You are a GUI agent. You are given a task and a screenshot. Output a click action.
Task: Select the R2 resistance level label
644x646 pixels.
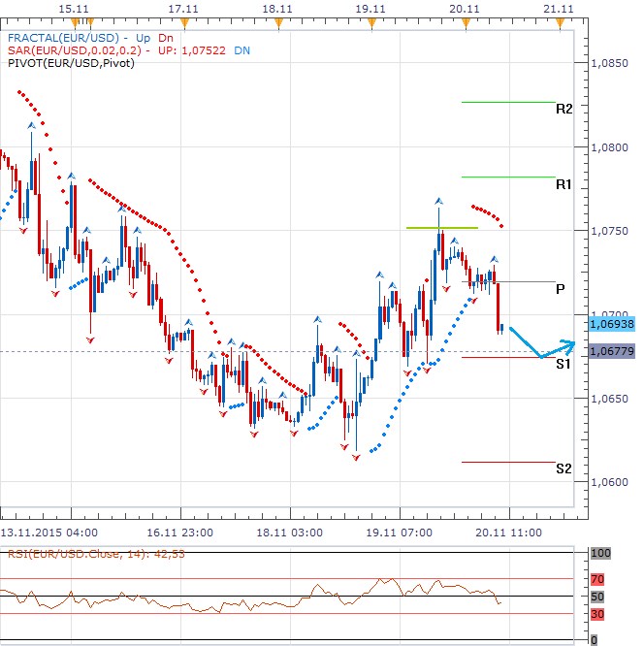[x=563, y=110]
